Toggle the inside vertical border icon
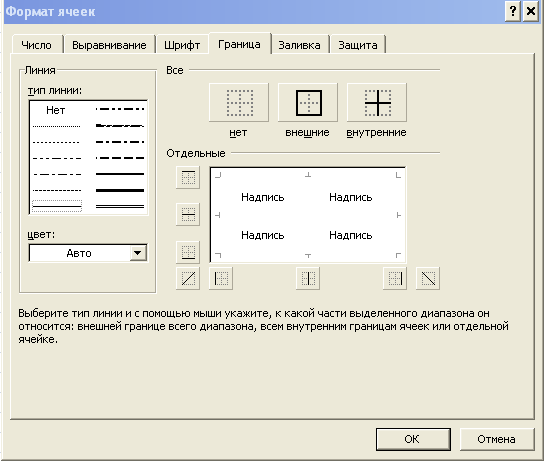The height and width of the screenshot is (461, 544). pos(308,278)
